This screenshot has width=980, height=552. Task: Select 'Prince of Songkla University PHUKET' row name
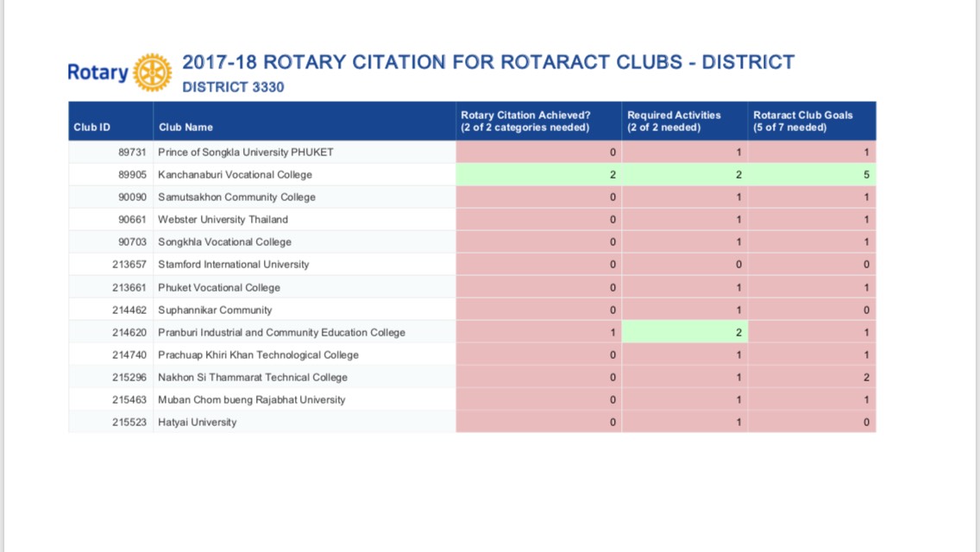[246, 152]
